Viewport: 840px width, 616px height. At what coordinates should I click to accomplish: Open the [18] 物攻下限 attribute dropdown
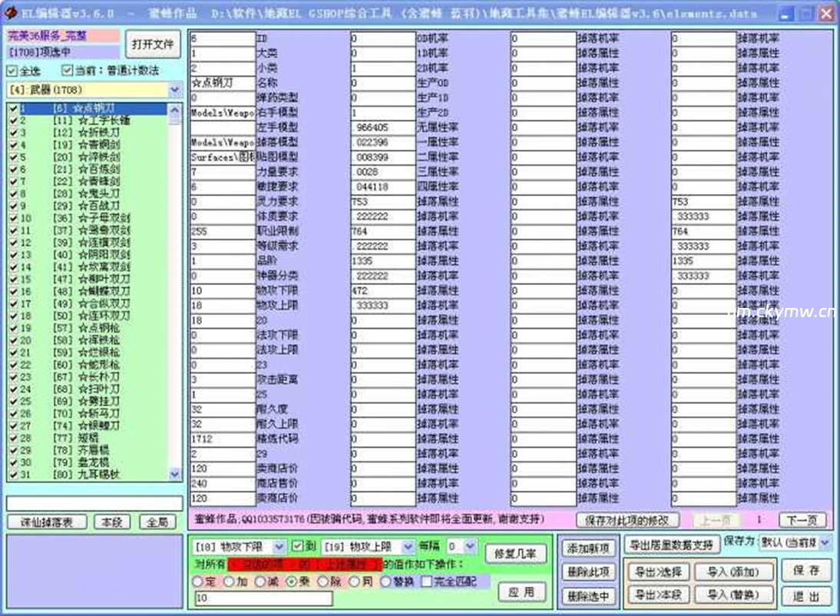pyautogui.click(x=279, y=547)
